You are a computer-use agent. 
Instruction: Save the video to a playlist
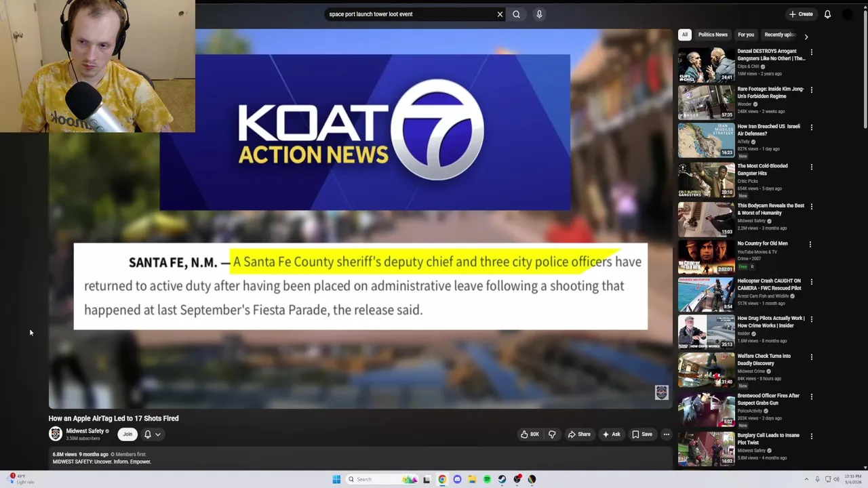642,434
